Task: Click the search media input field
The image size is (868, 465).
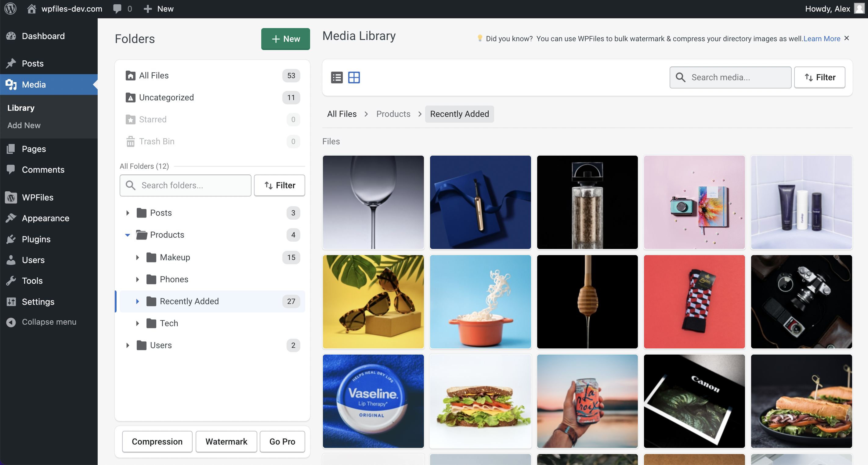Action: (x=732, y=77)
